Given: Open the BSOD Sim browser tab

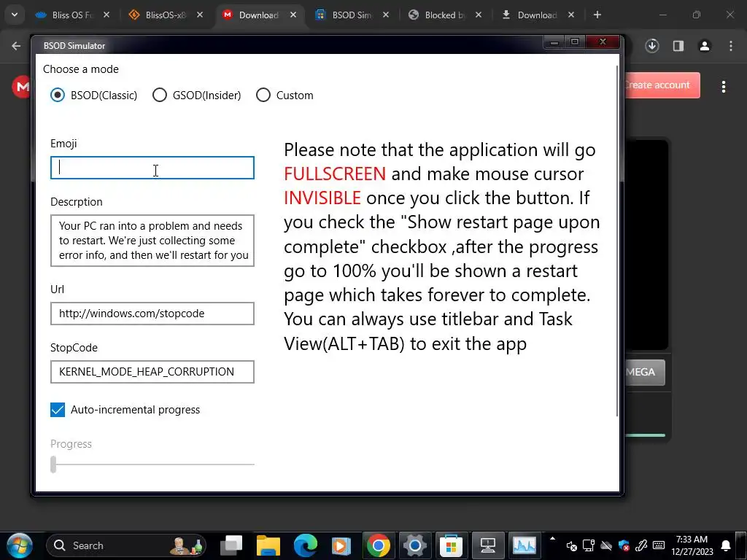Looking at the screenshot, I should [352, 15].
